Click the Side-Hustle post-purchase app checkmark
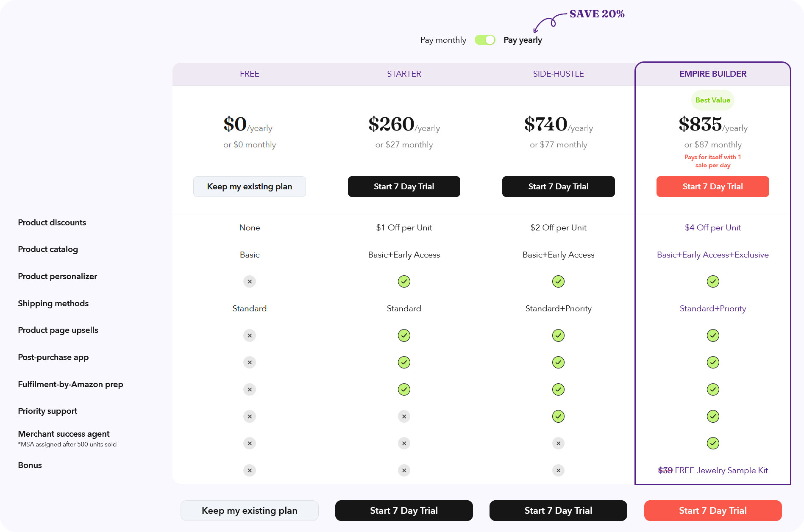This screenshot has width=804, height=532. point(558,362)
